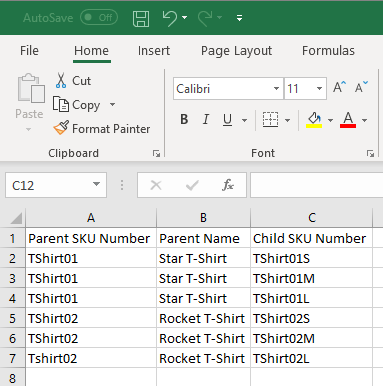
Task: Expand font color palette arrow
Action: pyautogui.click(x=364, y=120)
